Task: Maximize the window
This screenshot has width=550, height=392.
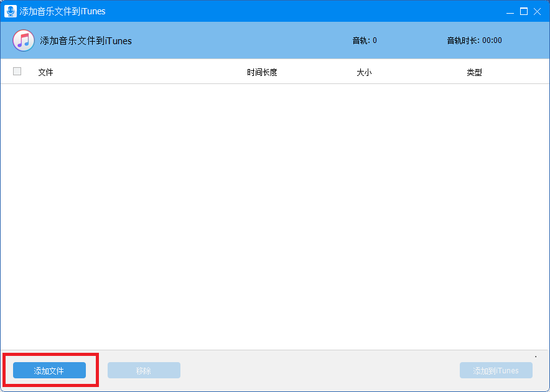Action: tap(524, 12)
